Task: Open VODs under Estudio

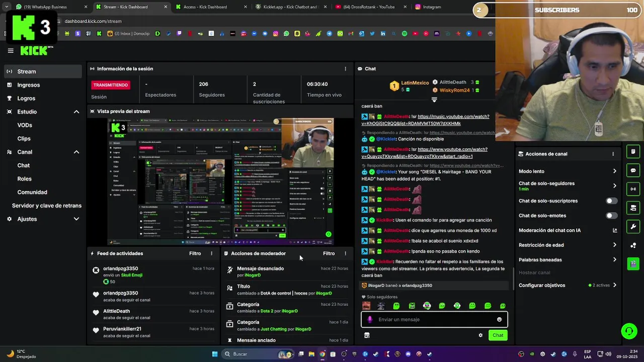Action: point(25,125)
